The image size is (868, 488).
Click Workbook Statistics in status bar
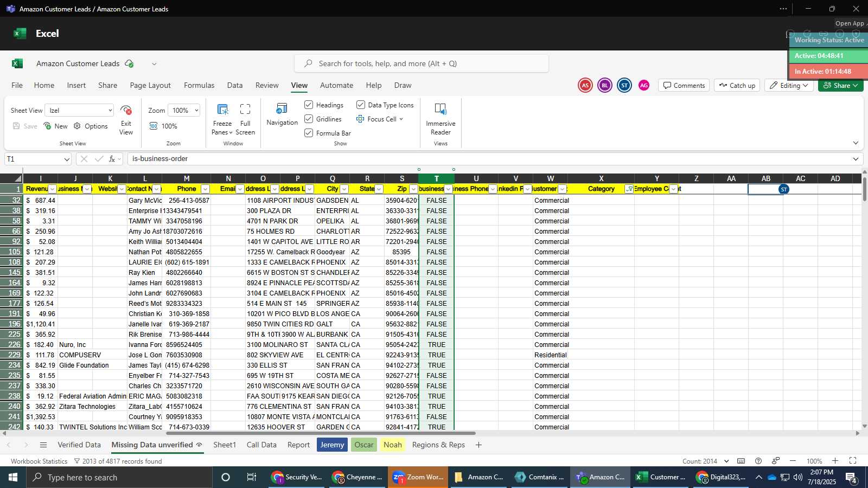[x=39, y=461]
